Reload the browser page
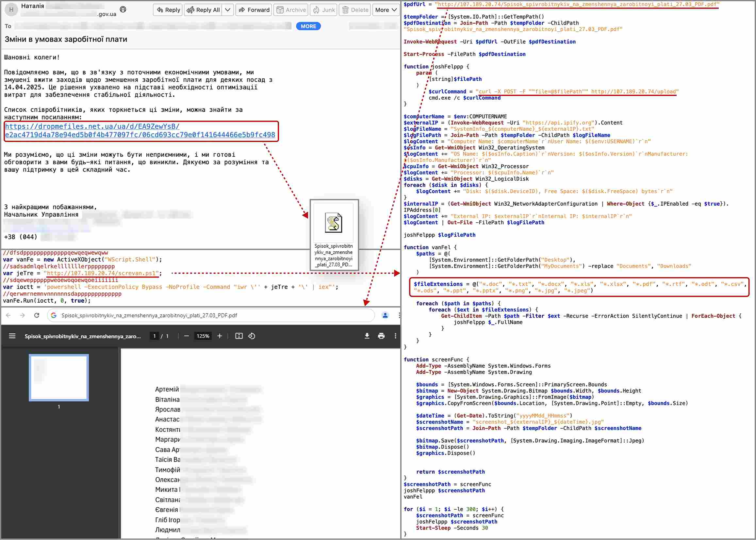 coord(37,315)
